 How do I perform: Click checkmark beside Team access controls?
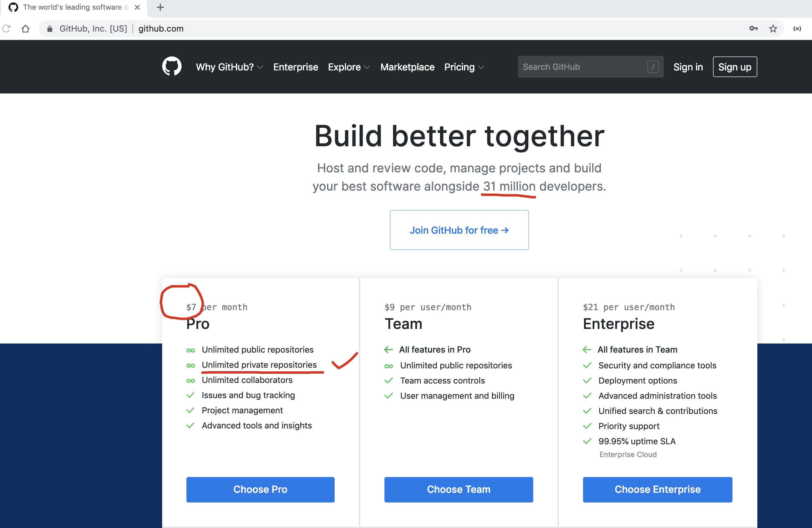tap(389, 381)
